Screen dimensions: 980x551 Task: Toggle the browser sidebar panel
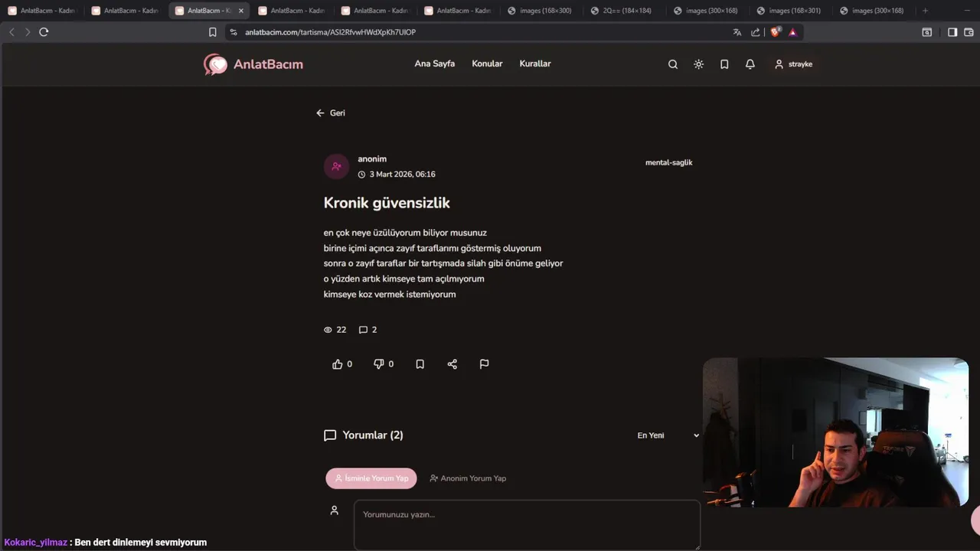(952, 32)
